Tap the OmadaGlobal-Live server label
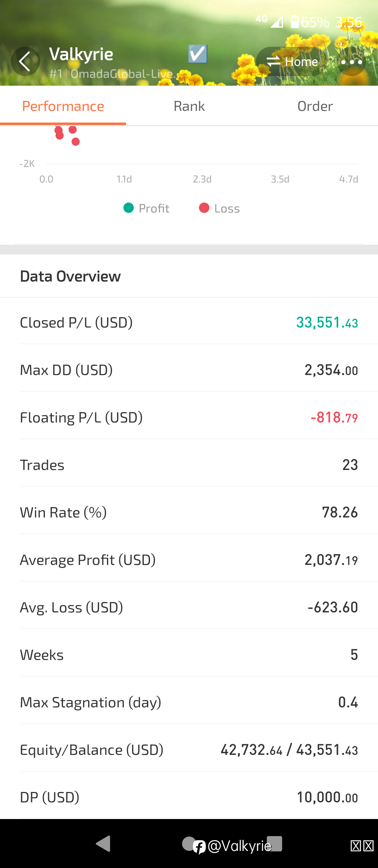 [122, 74]
